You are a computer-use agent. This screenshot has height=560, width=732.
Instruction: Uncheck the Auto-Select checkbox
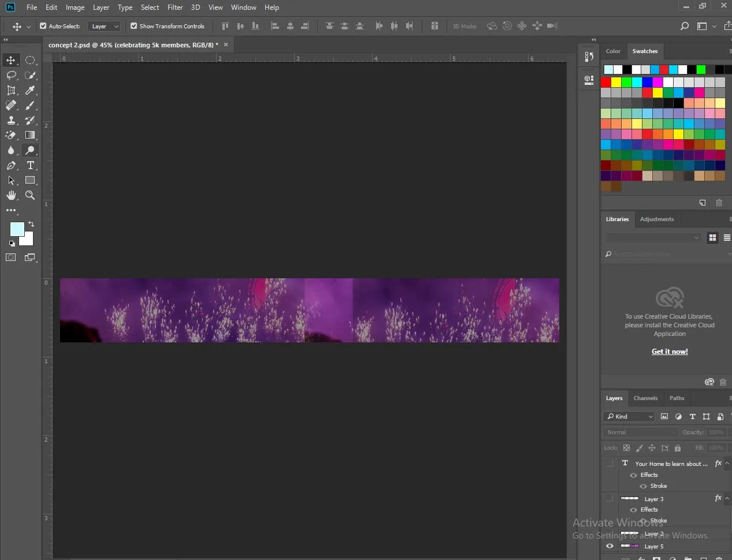tap(43, 26)
